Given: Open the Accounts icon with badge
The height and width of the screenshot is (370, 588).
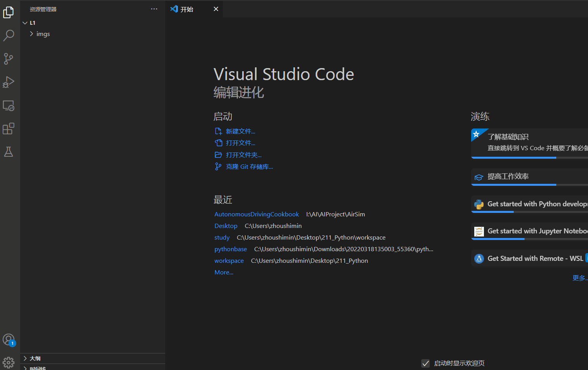Looking at the screenshot, I should coord(9,340).
